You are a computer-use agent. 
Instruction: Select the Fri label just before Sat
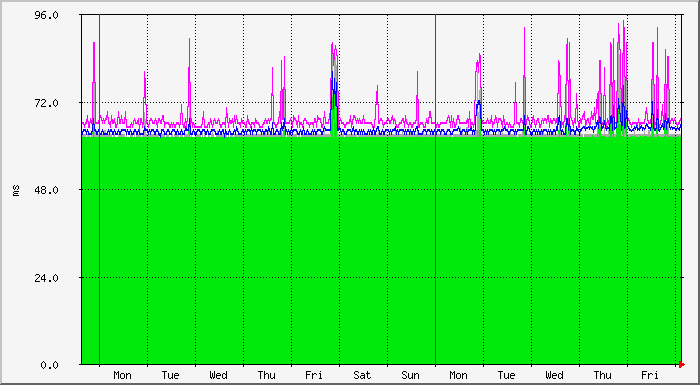coord(314,375)
